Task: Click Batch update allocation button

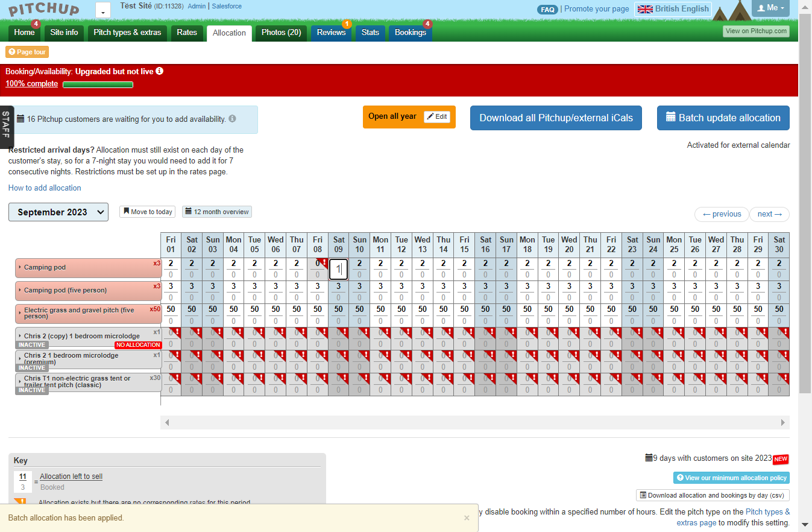Action: [723, 118]
